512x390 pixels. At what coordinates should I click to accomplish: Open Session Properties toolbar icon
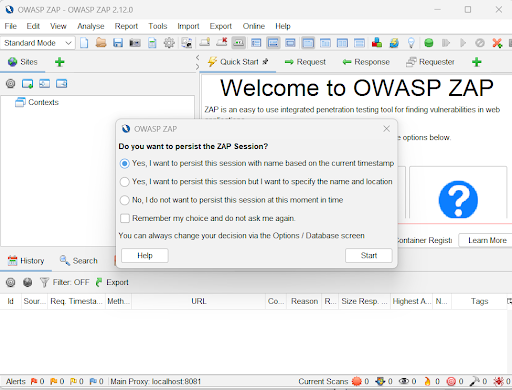click(x=152, y=43)
